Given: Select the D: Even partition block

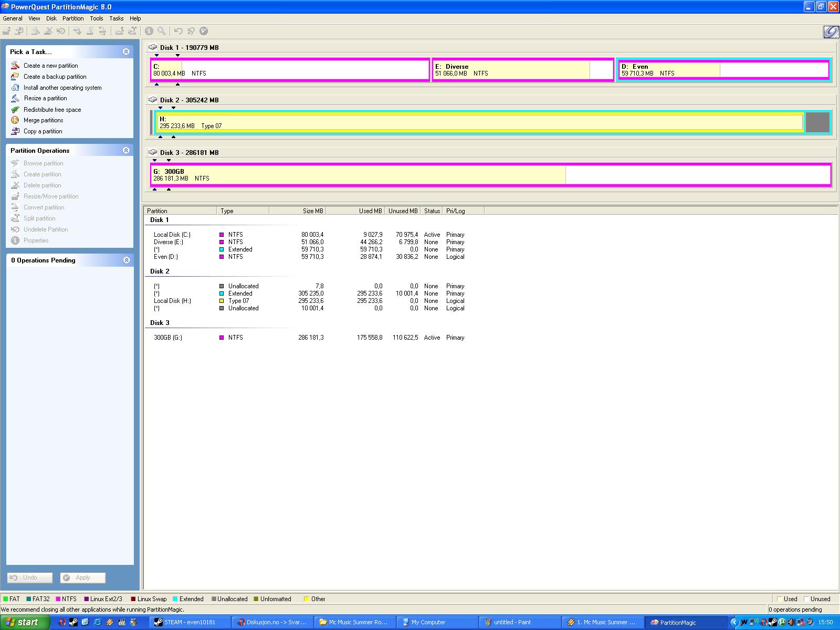Looking at the screenshot, I should pos(724,70).
